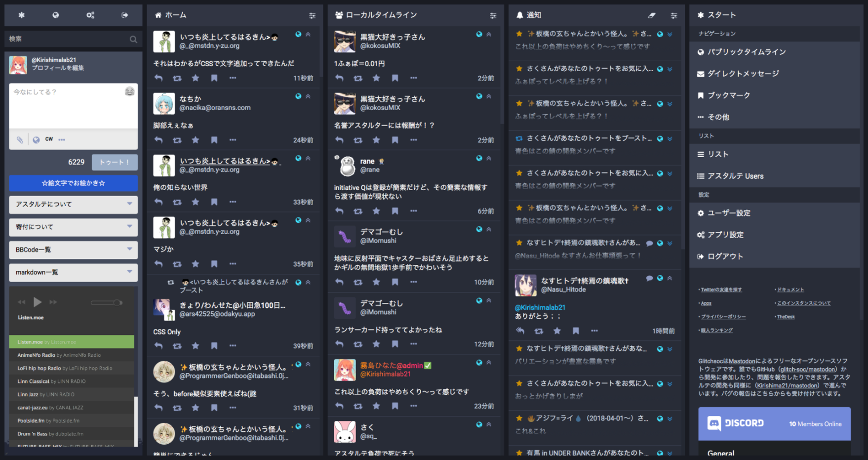Click the attachment paperclip icon in composer
868x460 pixels.
20,140
